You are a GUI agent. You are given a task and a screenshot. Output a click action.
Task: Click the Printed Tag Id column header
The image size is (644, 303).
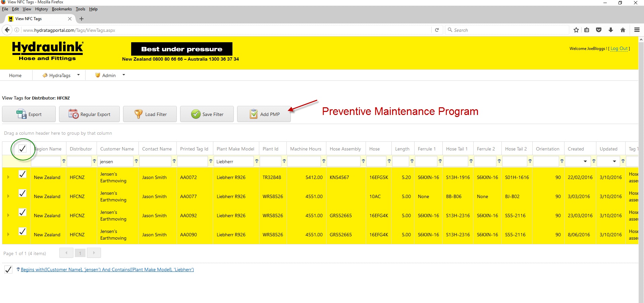(x=194, y=149)
